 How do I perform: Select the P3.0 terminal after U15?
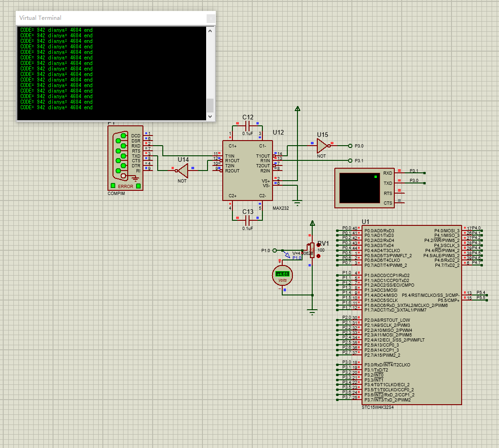tap(350, 146)
